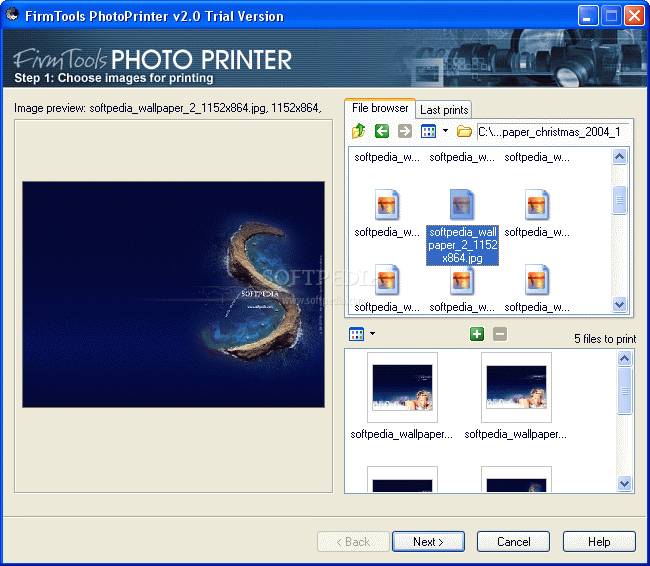Click the selected file name label
Screen dimensions: 650x566
pyautogui.click(x=462, y=245)
